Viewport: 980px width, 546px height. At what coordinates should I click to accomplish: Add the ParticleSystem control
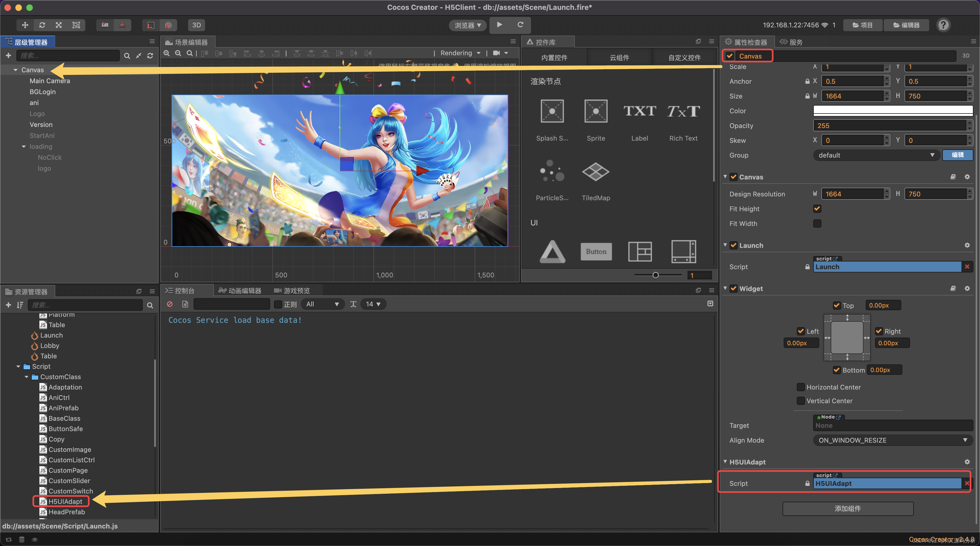pos(552,180)
